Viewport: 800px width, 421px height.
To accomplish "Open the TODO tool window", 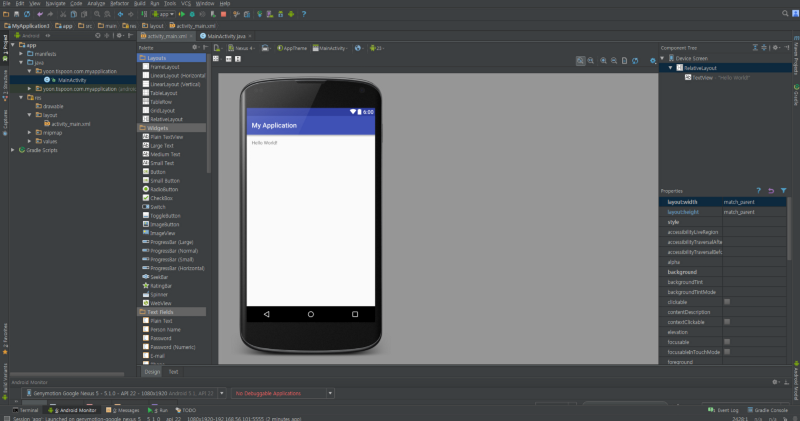I will tap(186, 410).
